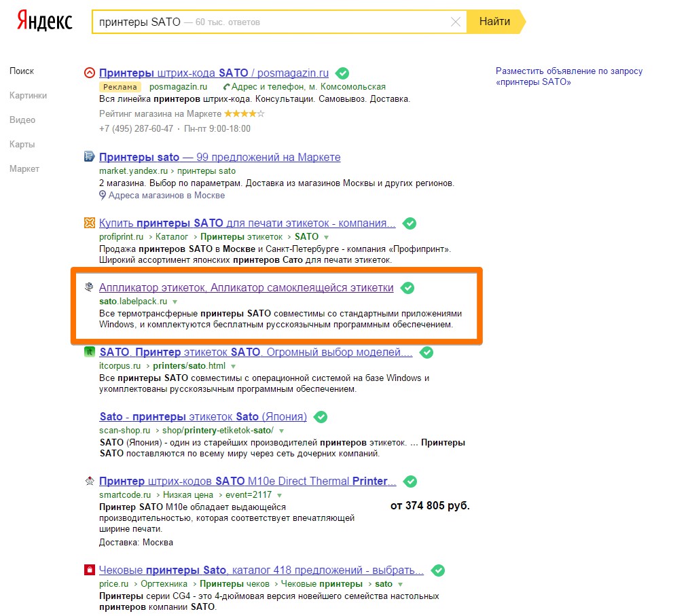Click the Реклама label
690x616 pixels.
pyautogui.click(x=120, y=87)
